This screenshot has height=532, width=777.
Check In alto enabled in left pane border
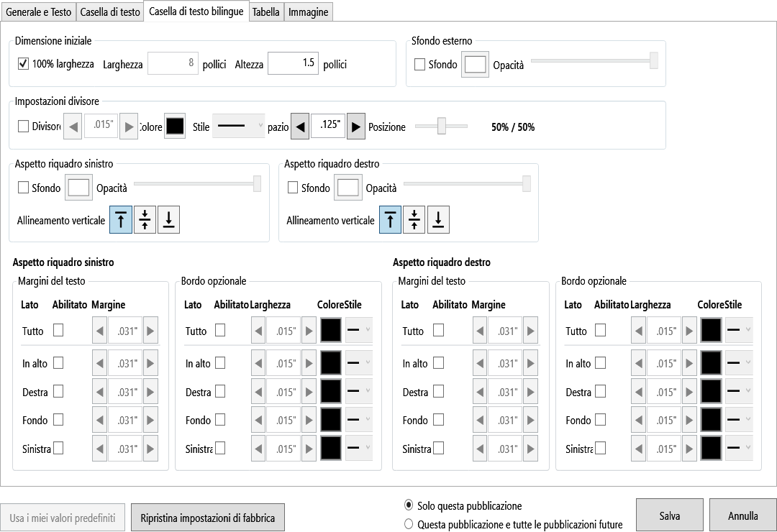tap(220, 362)
